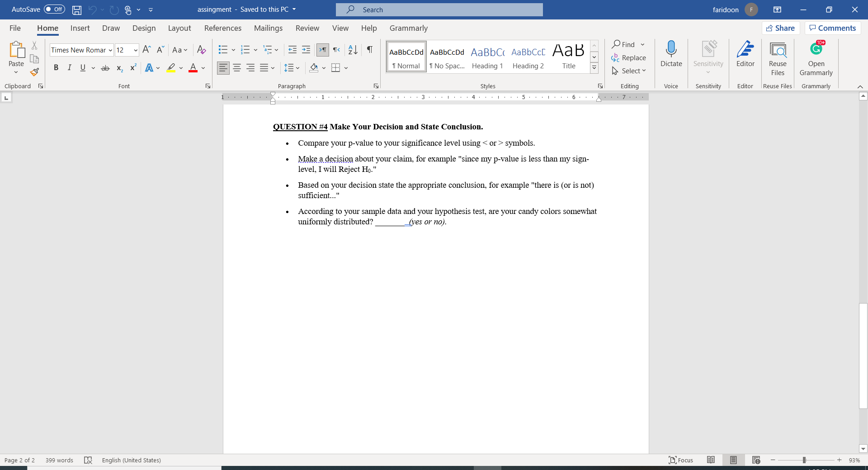Apply Heading 1 style
The height and width of the screenshot is (470, 868).
(487, 57)
